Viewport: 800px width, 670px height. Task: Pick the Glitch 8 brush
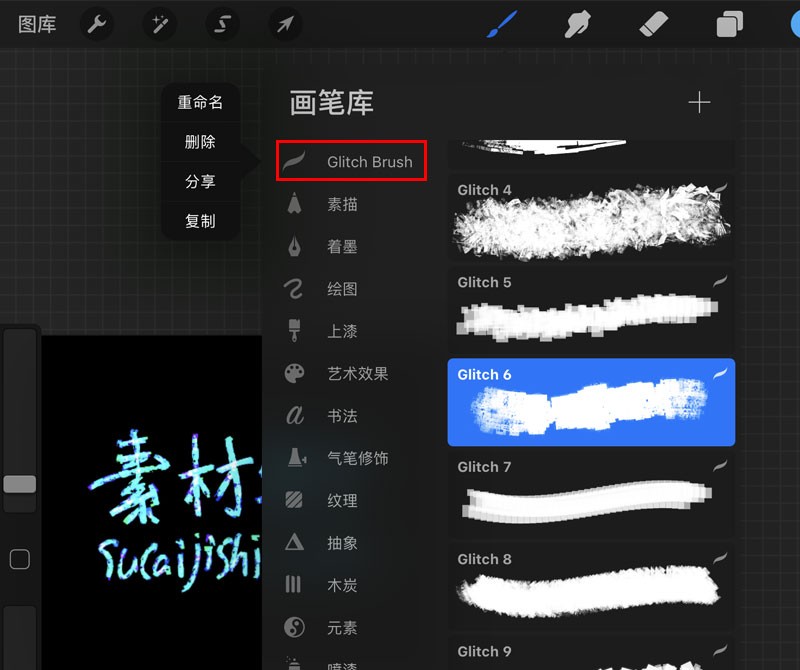pyautogui.click(x=591, y=587)
